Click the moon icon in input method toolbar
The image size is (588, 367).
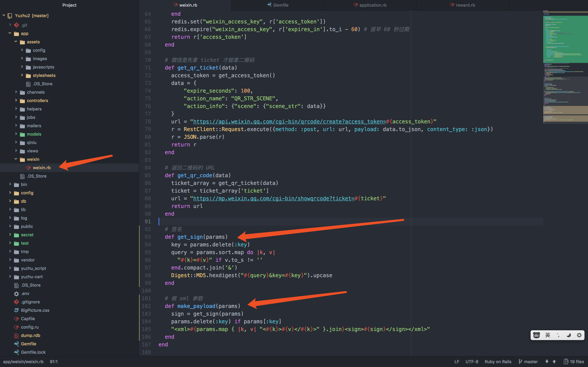pyautogui.click(x=569, y=335)
